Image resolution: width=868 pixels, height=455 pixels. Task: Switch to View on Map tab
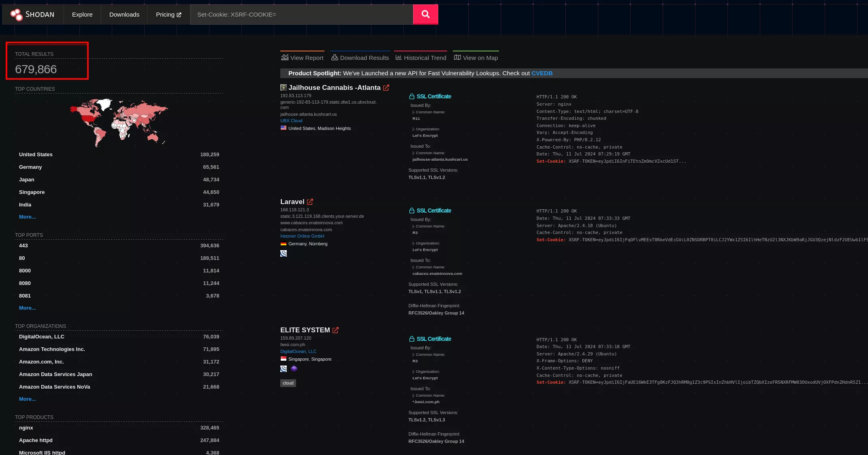coord(476,57)
